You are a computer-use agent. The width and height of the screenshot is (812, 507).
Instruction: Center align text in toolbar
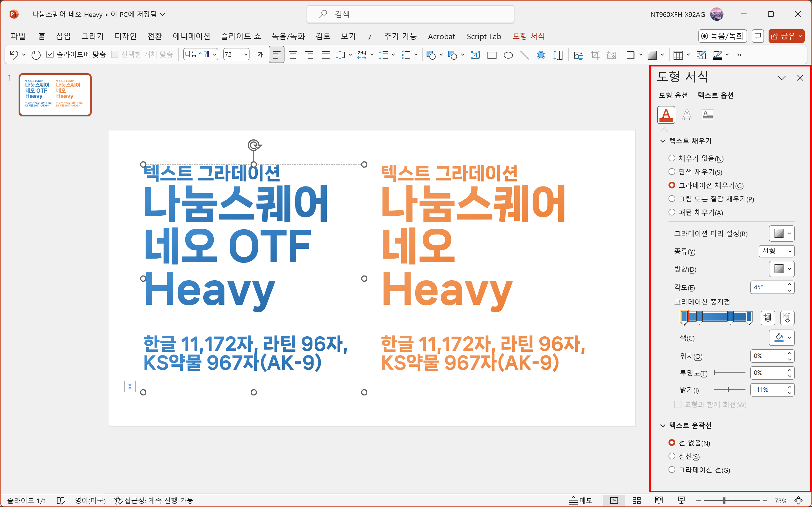point(293,55)
